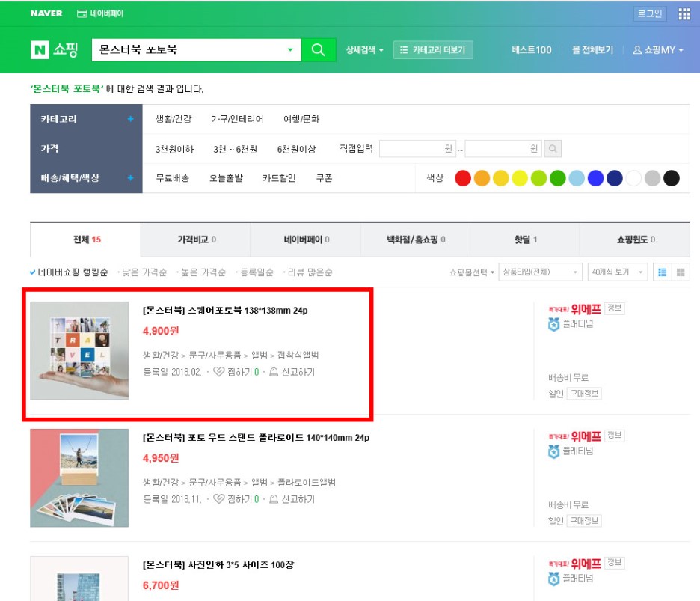Filter by 여행/문화 category
This screenshot has height=601, width=700.
[301, 119]
